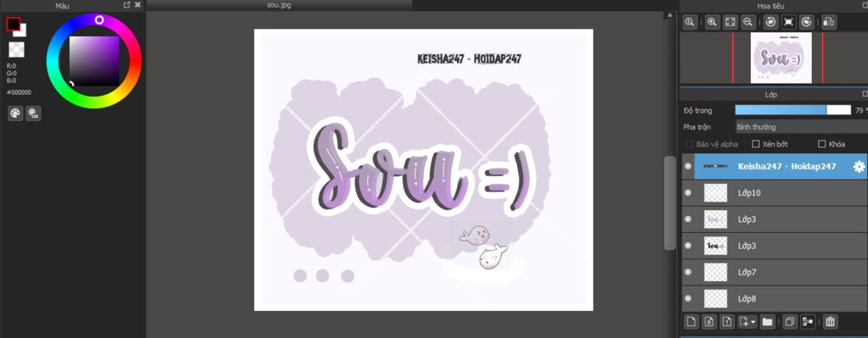This screenshot has width=868, height=338.
Task: Click the #000000 hex color value
Action: coord(19,92)
